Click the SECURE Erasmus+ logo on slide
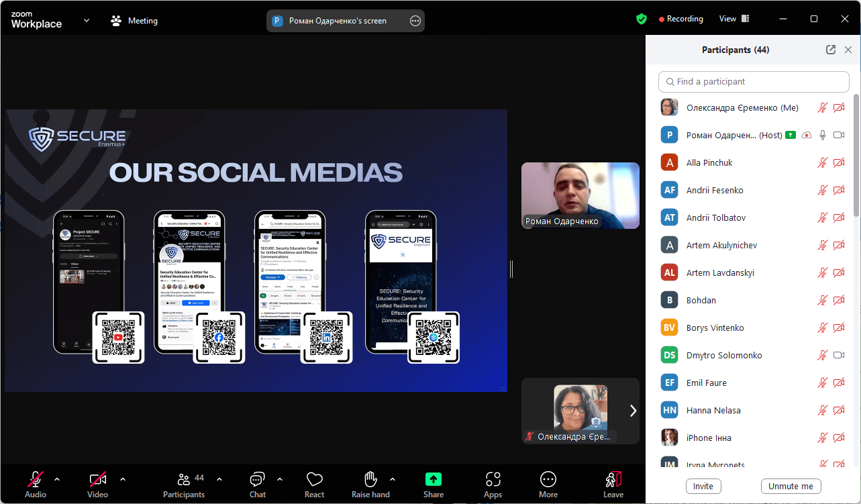 pos(77,139)
